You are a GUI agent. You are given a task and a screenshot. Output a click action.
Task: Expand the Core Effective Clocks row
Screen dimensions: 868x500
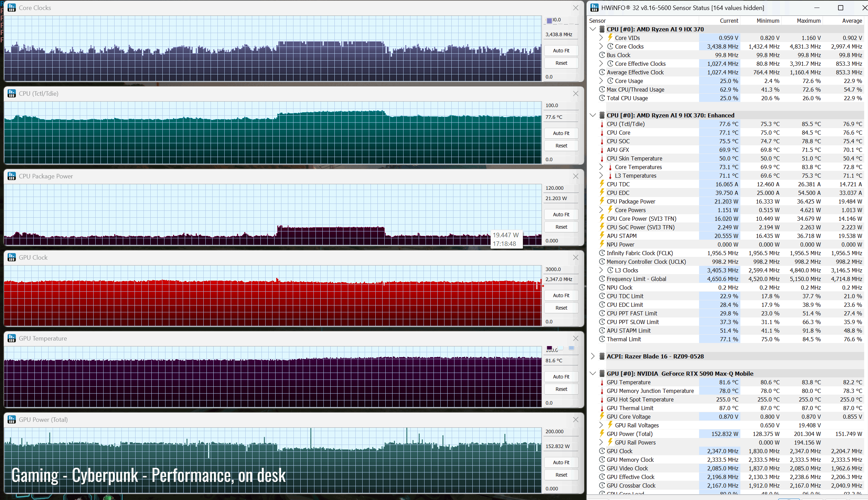[601, 63]
